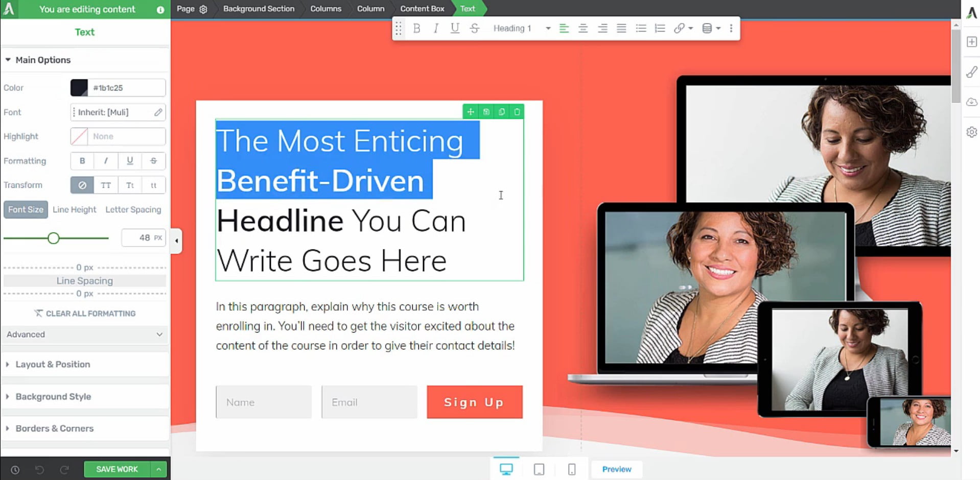Open dynamic text database dropdown
Viewport: 980px width, 480px height.
(x=711, y=28)
